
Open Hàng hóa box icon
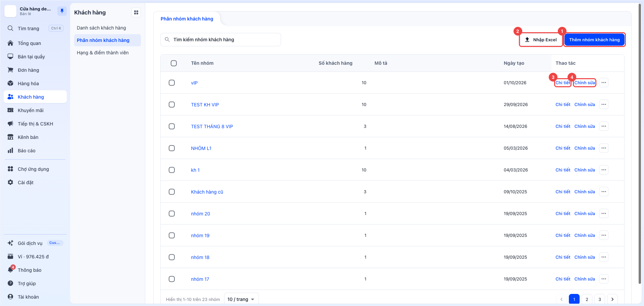point(10,83)
